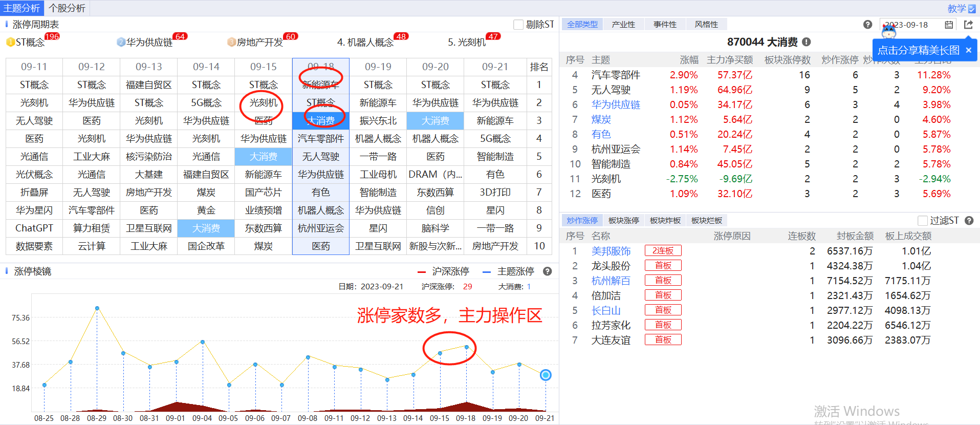
Task: Click the 196 count badge on ST概念
Action: tap(52, 36)
